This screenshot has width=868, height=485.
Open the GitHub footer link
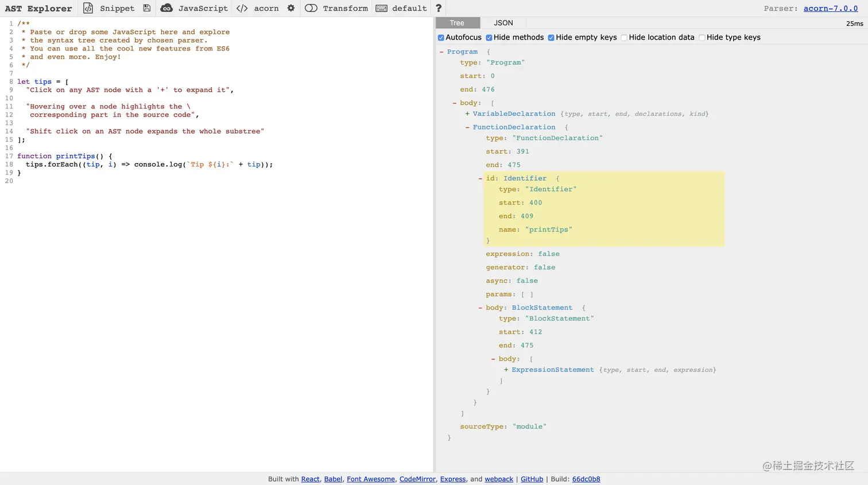[532, 479]
